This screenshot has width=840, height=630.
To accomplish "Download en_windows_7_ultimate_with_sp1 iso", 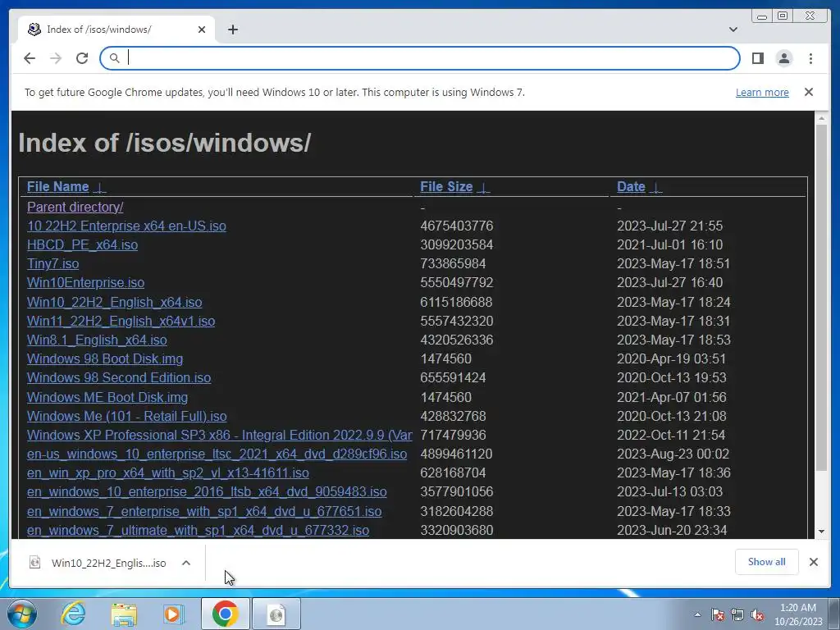I will click(198, 530).
